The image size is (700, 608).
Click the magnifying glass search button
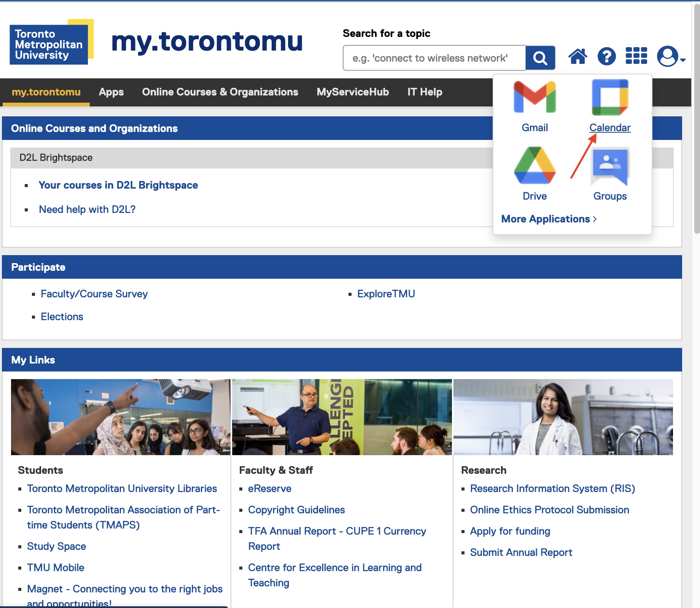pos(540,58)
